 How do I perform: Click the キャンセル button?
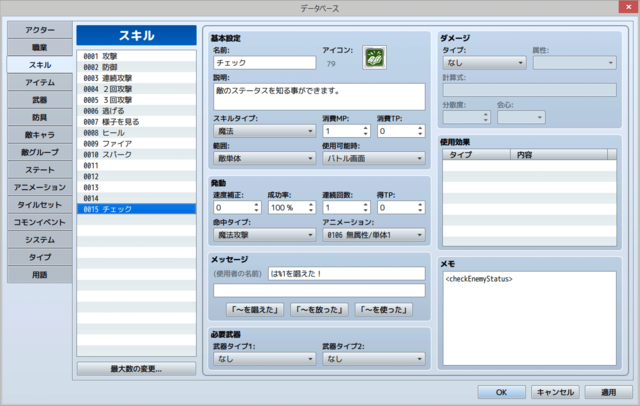tap(555, 392)
